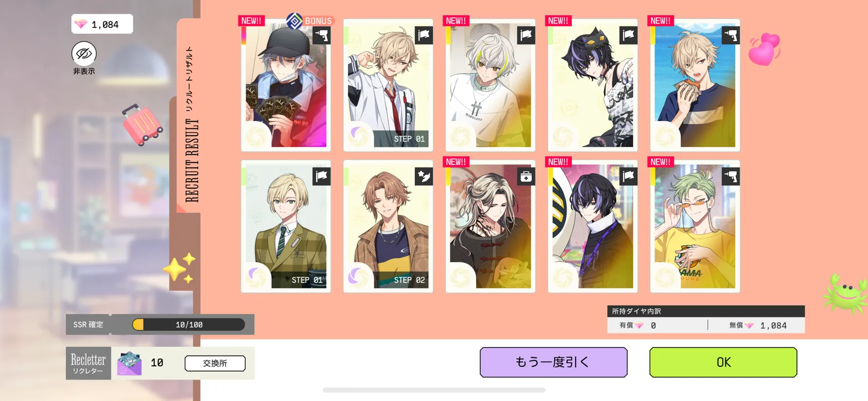
Task: Open the green-haired character in yellow shirt card
Action: 695,226
